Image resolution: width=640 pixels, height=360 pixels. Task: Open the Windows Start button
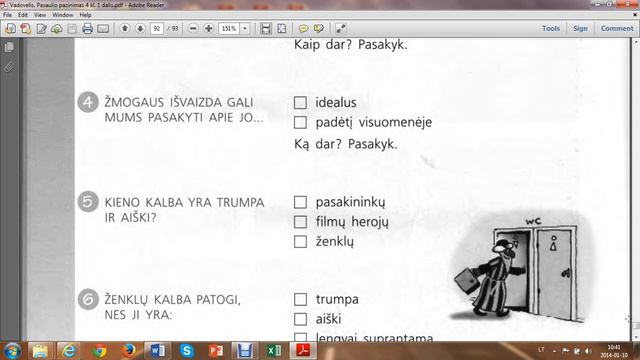[x=12, y=351]
